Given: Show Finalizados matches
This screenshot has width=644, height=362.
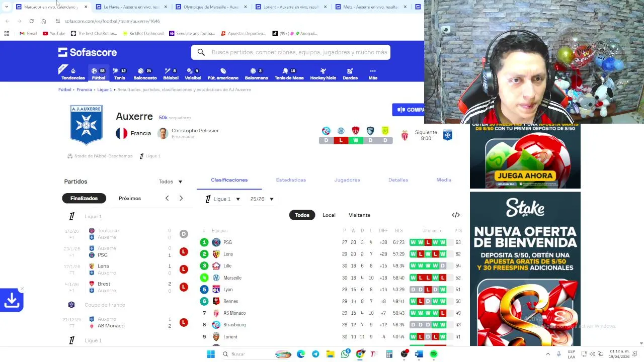Looking at the screenshot, I should click(84, 198).
